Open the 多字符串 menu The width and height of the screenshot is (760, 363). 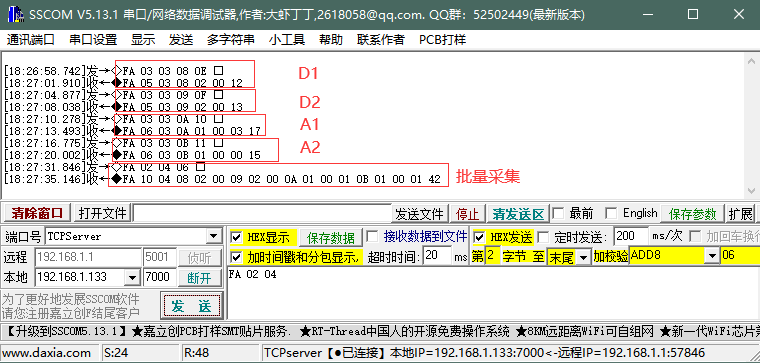(x=231, y=40)
